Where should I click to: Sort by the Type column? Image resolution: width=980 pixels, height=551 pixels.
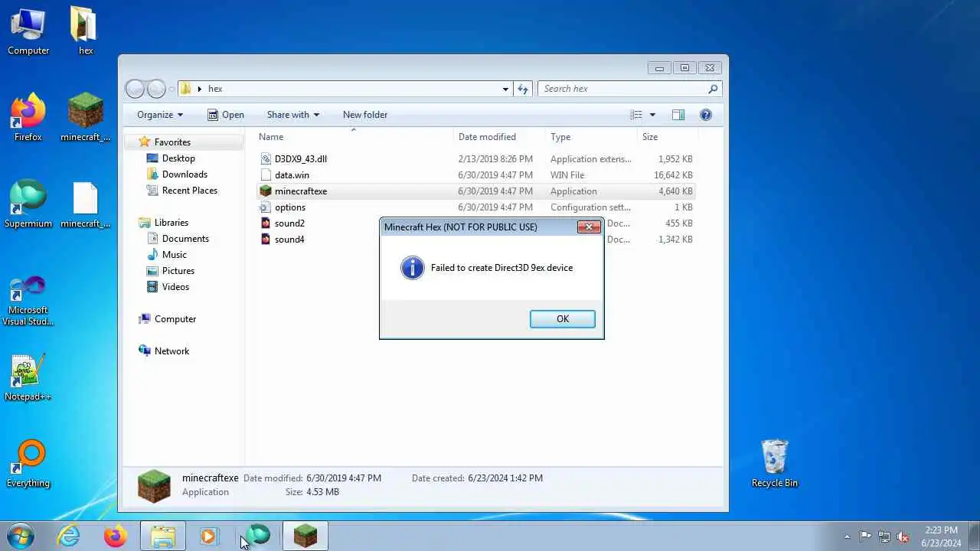pos(591,137)
